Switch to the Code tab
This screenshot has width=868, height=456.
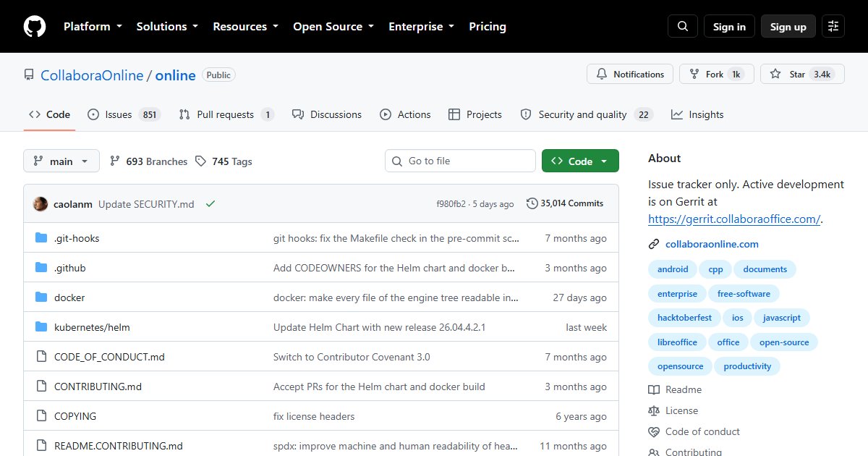(x=49, y=114)
